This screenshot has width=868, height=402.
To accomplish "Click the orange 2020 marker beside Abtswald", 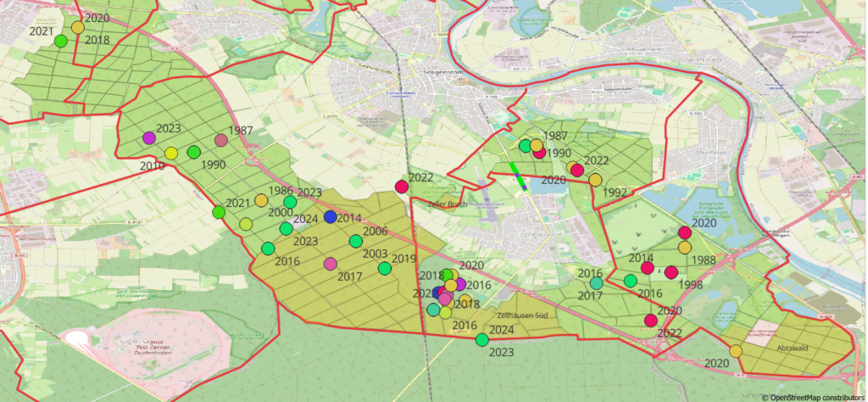I will [x=736, y=351].
